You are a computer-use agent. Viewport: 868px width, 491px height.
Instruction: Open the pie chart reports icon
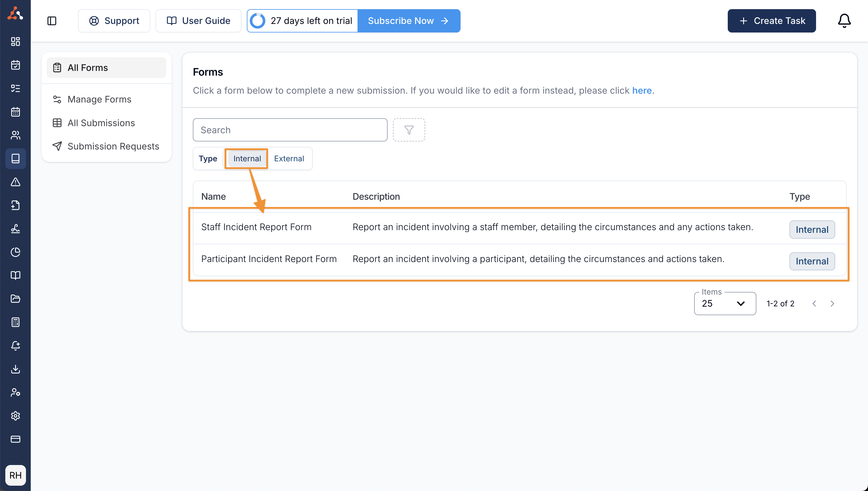click(15, 252)
